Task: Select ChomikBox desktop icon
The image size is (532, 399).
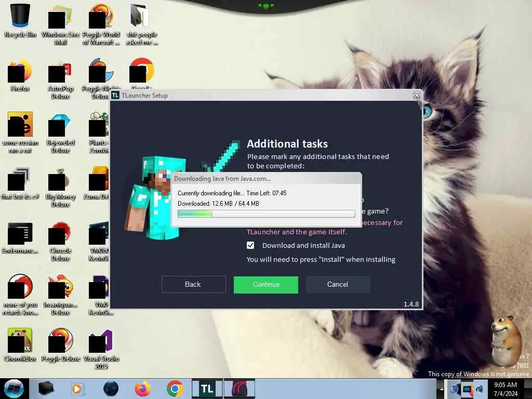Action: pyautogui.click(x=20, y=345)
